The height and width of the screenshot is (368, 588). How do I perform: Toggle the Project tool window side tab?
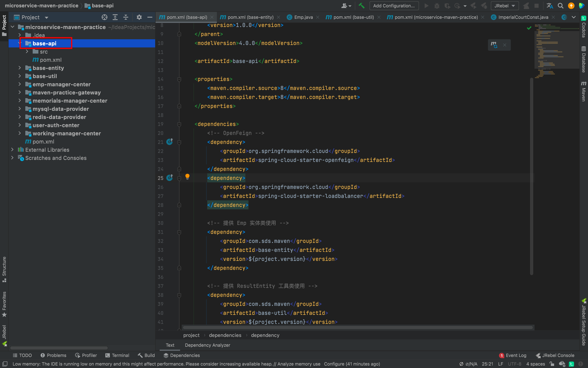[4, 26]
